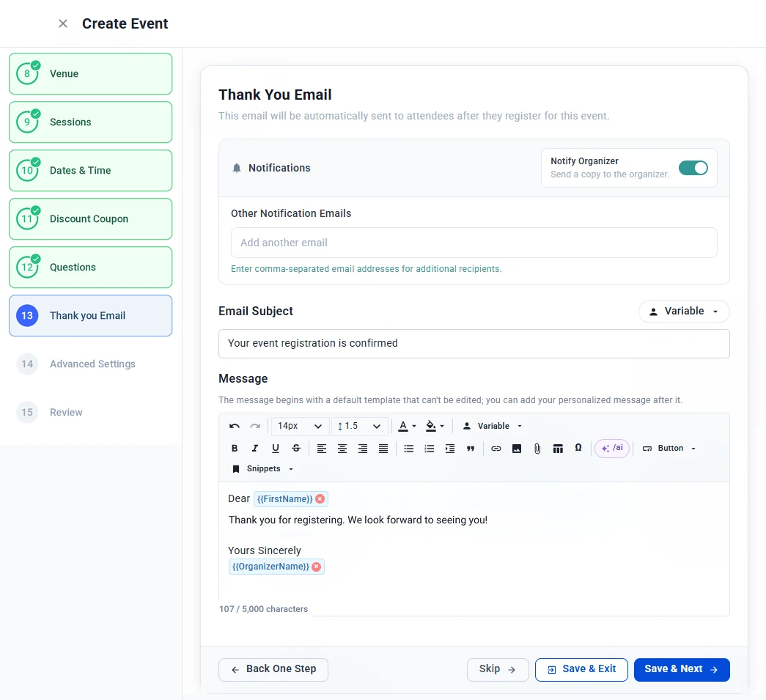Image resolution: width=766 pixels, height=700 pixels.
Task: Click the Notifications bell icon
Action: pyautogui.click(x=237, y=168)
